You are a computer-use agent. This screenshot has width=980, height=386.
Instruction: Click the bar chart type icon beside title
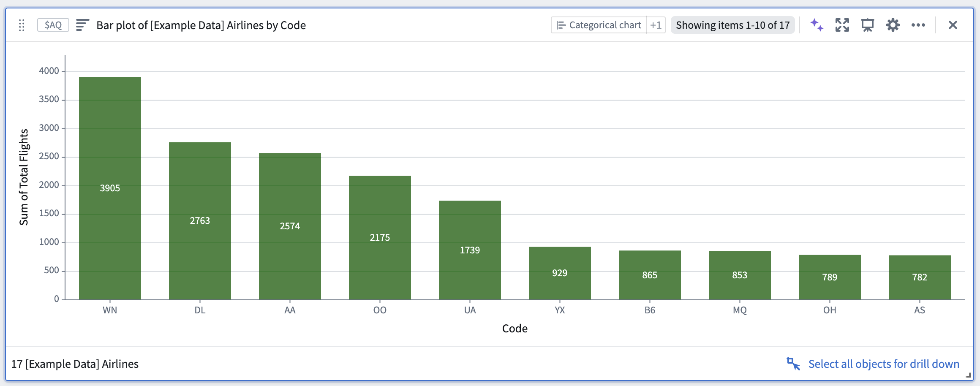tap(82, 25)
